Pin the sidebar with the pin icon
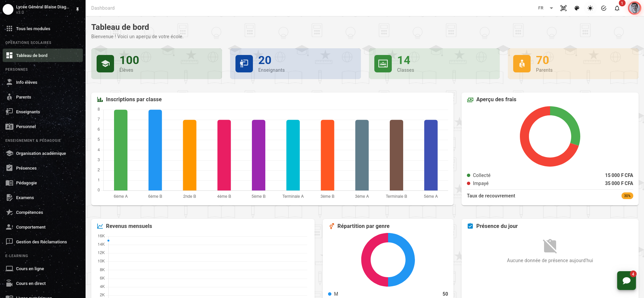Image resolution: width=644 pixels, height=298 pixels. tap(77, 9)
